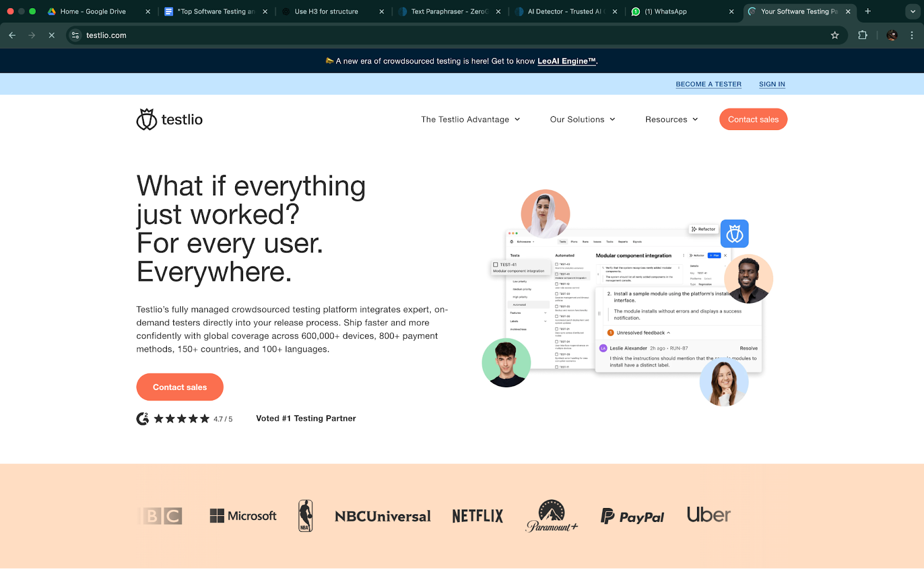Click the Contact sales button in header
The image size is (924, 578).
[753, 120]
